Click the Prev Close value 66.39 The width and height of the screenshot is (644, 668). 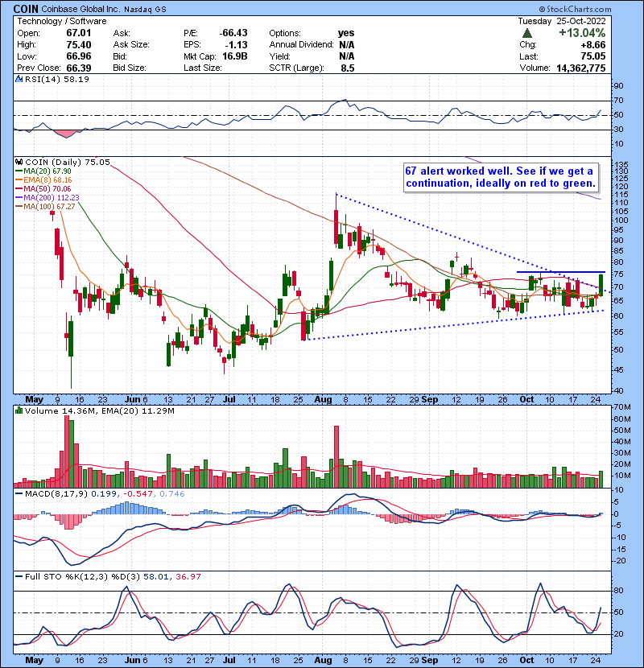(x=78, y=68)
